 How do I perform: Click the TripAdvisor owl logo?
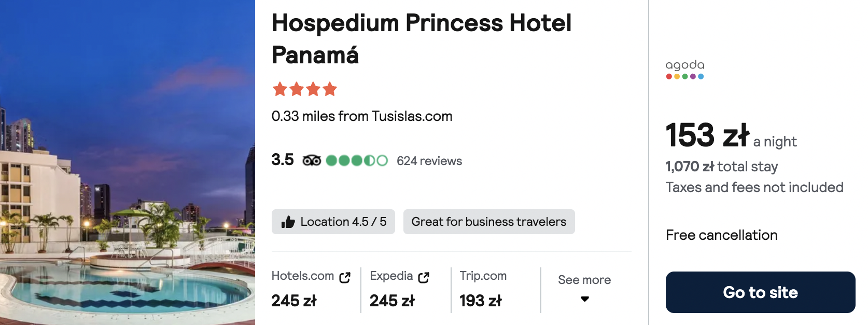(x=312, y=160)
